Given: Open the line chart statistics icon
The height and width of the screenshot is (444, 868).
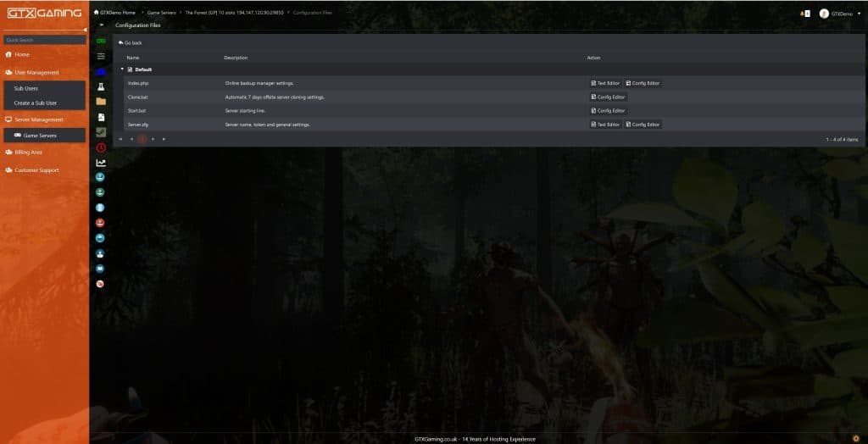Looking at the screenshot, I should point(101,163).
